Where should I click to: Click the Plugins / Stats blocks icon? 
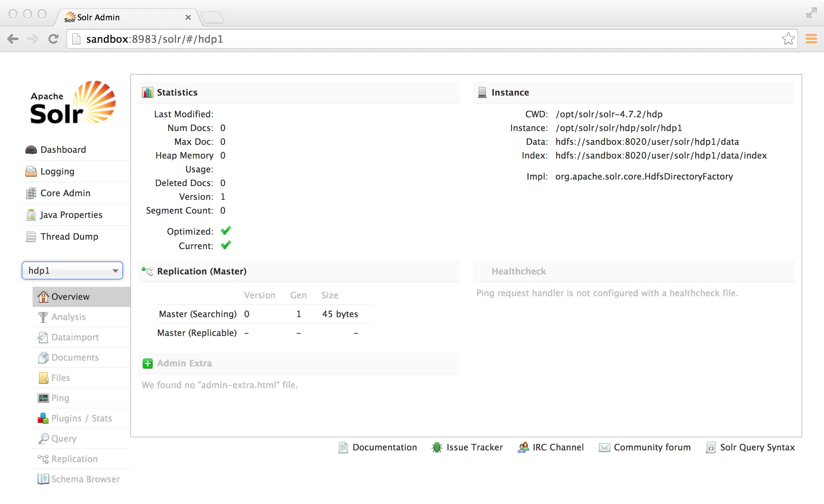click(43, 419)
